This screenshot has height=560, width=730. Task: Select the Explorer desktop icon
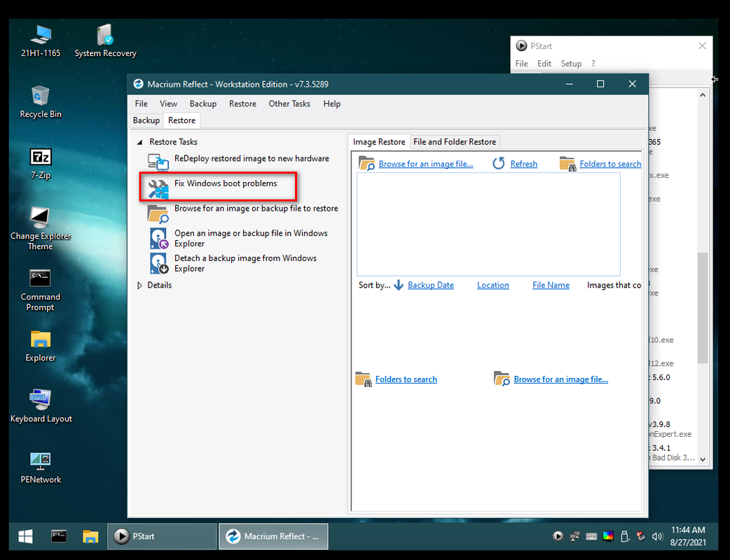coord(41,346)
